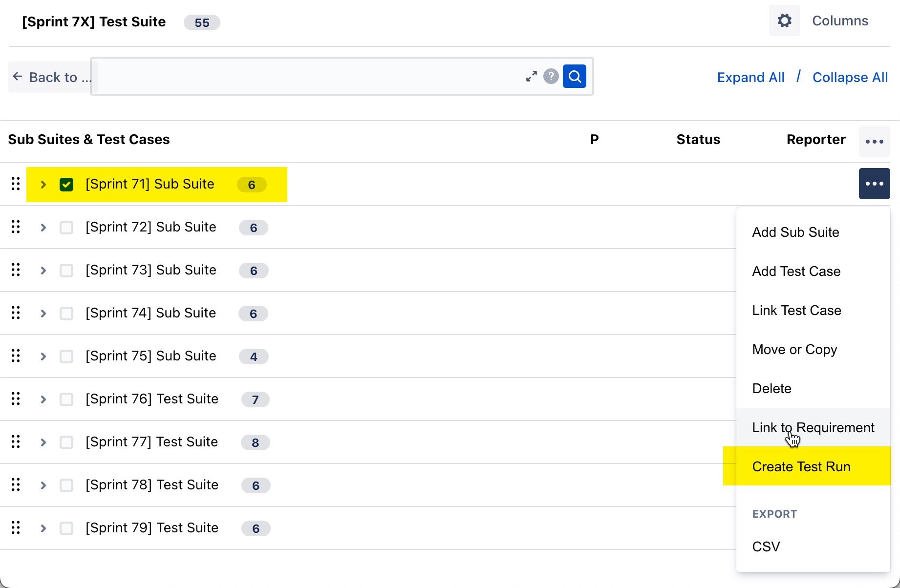Viewport: 900px width, 588px height.
Task: Click the drag handle of Sprint 77 Test Suite
Action: coord(16,441)
